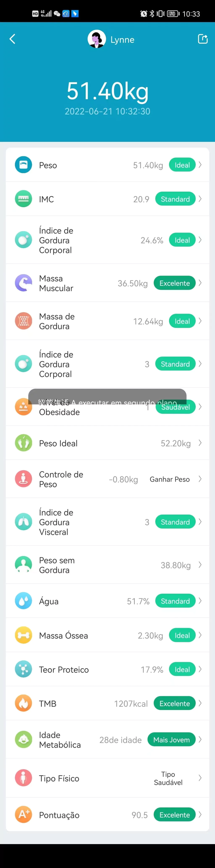
Task: Tap the IMC ruler icon
Action: tap(24, 199)
